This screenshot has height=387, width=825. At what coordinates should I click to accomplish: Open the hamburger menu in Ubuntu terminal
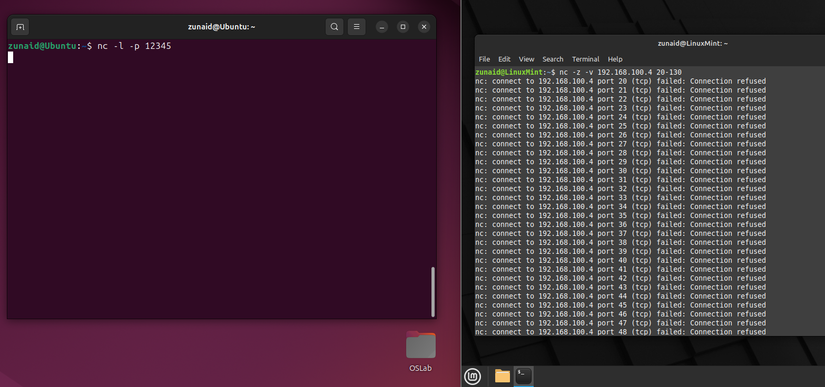click(x=356, y=27)
